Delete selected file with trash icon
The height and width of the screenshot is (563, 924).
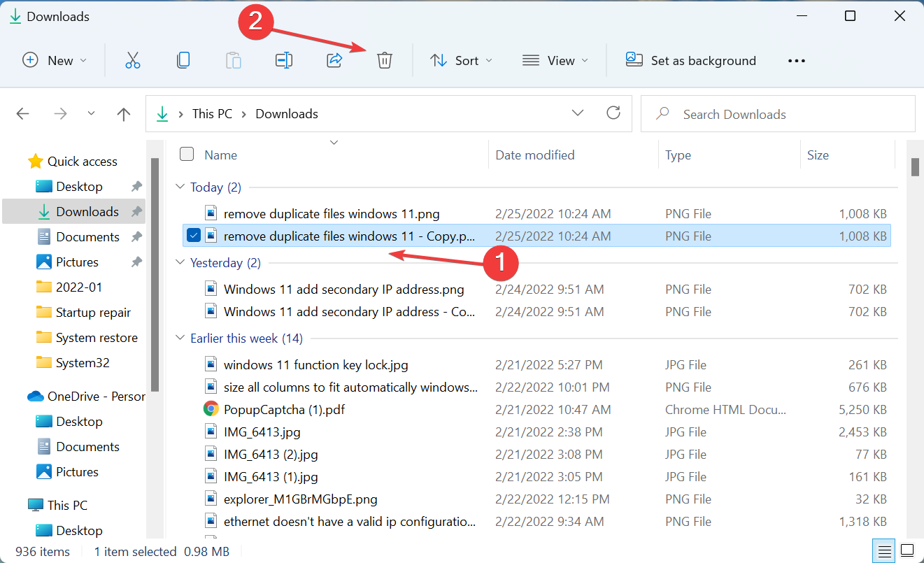384,61
